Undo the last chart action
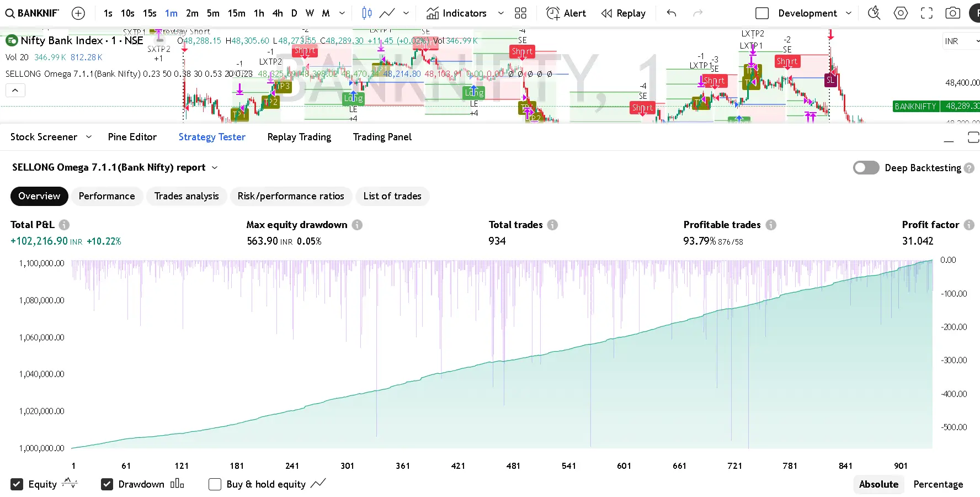 (672, 13)
